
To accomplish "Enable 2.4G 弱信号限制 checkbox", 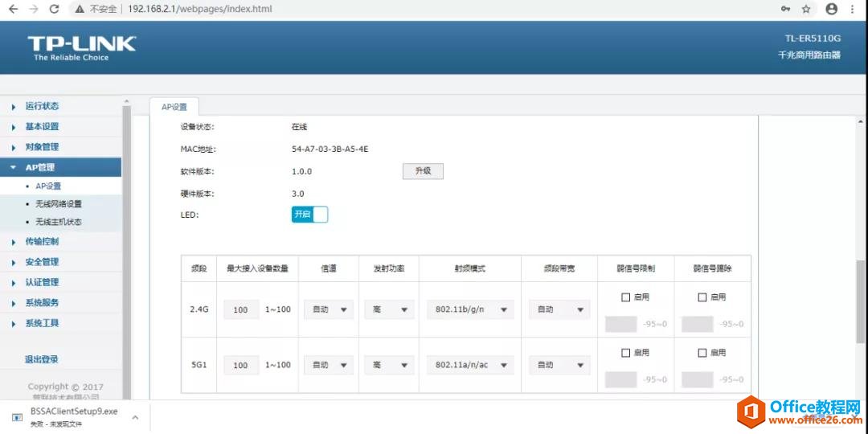I will [626, 297].
